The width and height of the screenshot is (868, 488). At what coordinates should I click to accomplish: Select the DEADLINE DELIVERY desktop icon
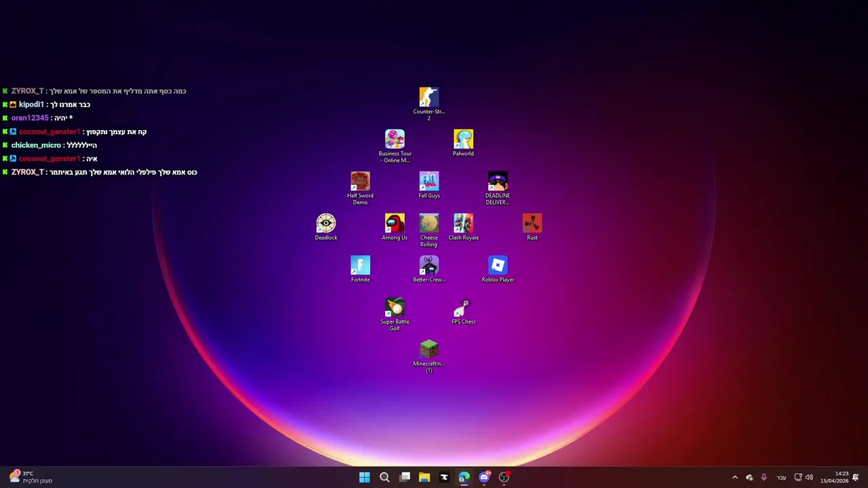point(498,188)
